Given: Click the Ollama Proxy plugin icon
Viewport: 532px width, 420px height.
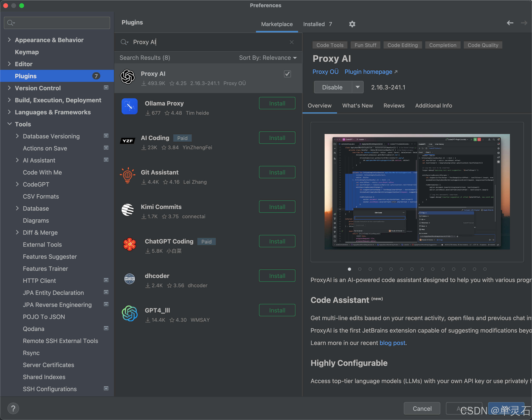Looking at the screenshot, I should click(x=129, y=107).
